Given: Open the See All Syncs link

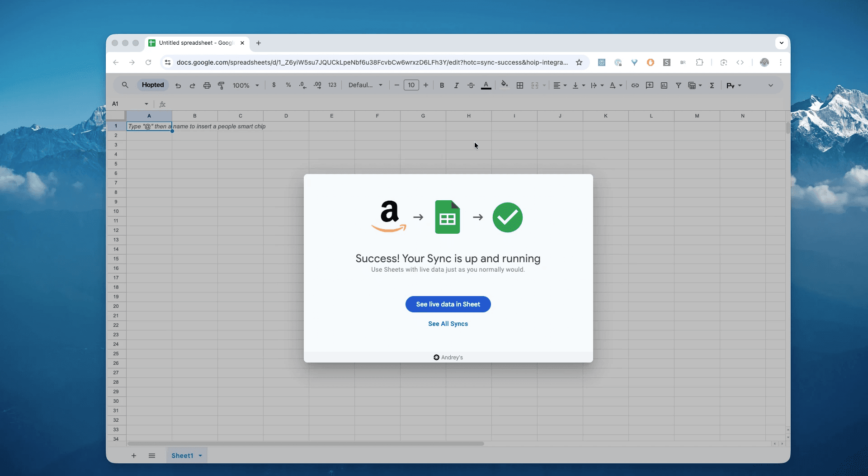Looking at the screenshot, I should tap(448, 324).
